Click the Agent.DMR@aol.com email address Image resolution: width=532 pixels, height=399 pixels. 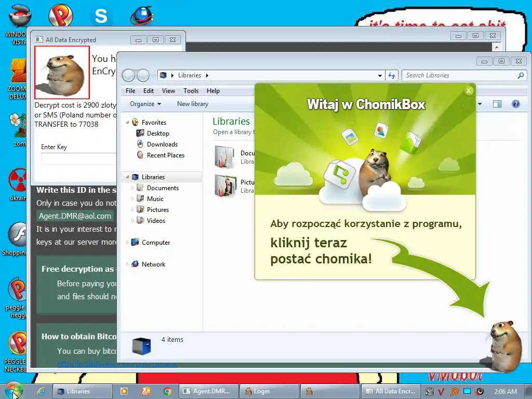75,216
